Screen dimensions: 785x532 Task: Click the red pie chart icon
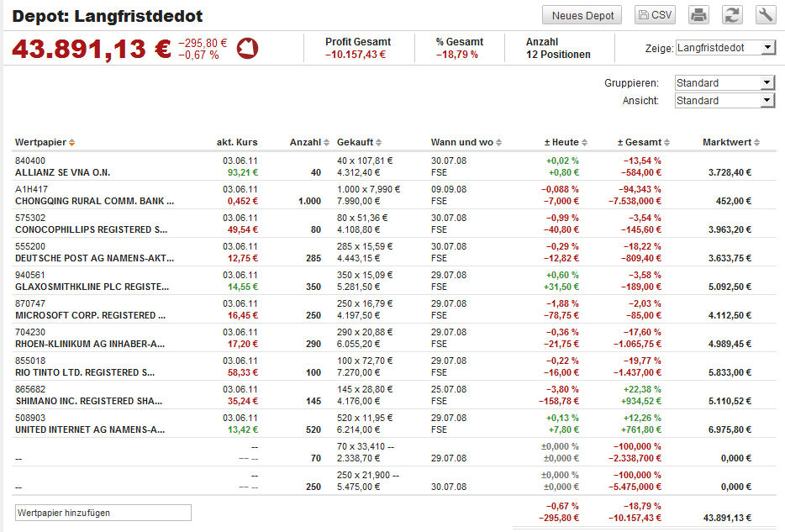point(248,49)
